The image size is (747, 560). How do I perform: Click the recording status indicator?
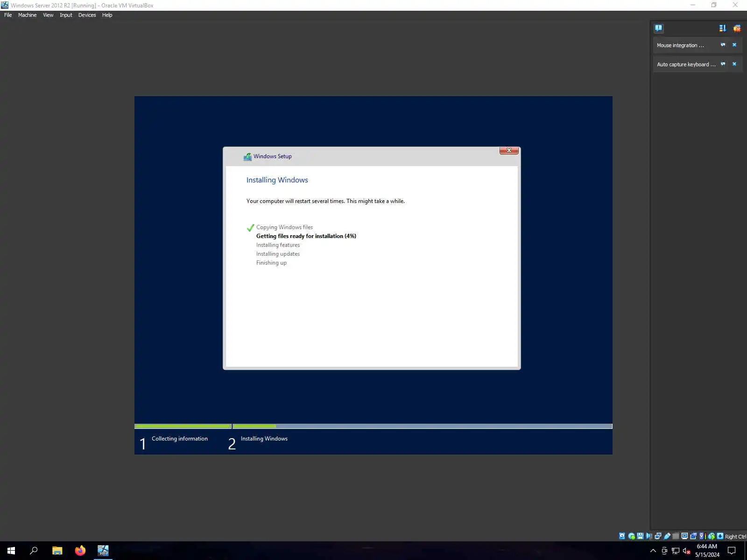[693, 536]
